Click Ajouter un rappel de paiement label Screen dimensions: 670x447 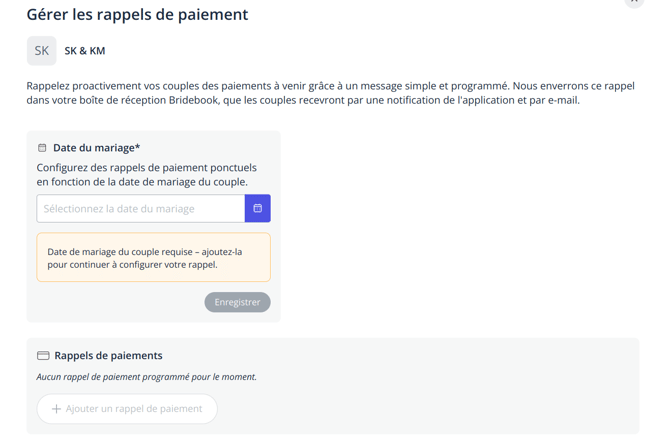coord(134,409)
